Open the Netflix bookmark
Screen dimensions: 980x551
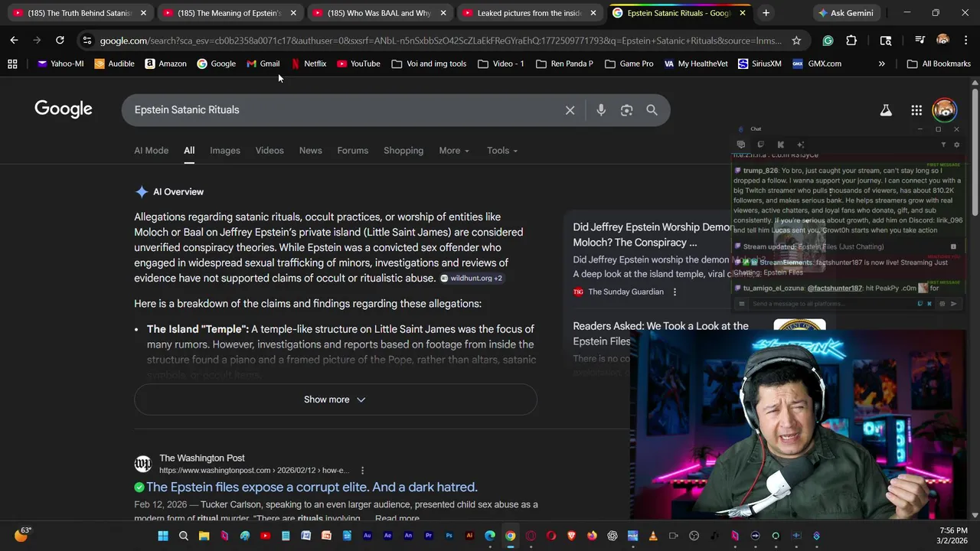pyautogui.click(x=309, y=64)
